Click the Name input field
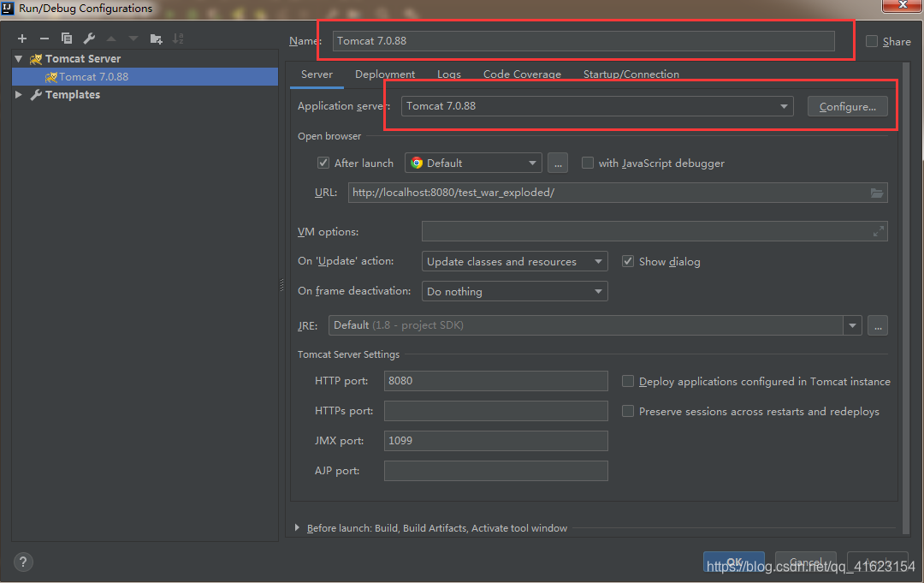Screen dimensions: 924x583 coord(583,41)
